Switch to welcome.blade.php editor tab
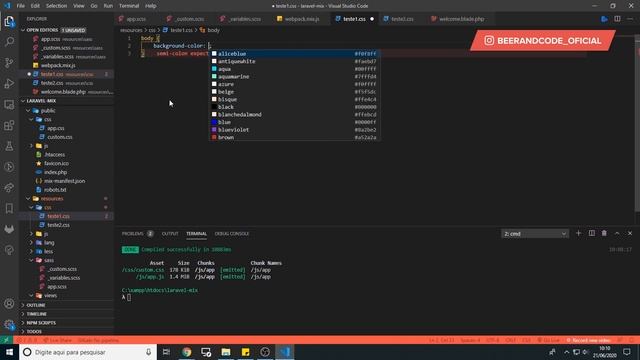This screenshot has width=640, height=360. coord(461,19)
